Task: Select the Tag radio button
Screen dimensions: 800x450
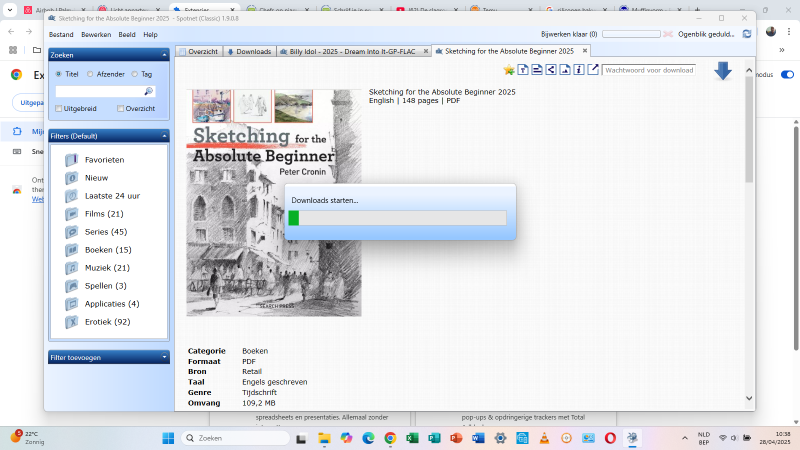Action: point(133,74)
